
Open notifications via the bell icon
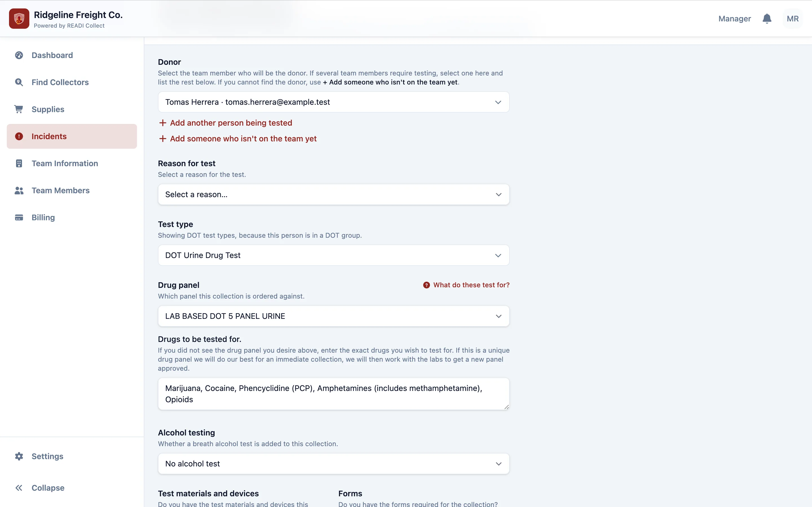click(767, 18)
